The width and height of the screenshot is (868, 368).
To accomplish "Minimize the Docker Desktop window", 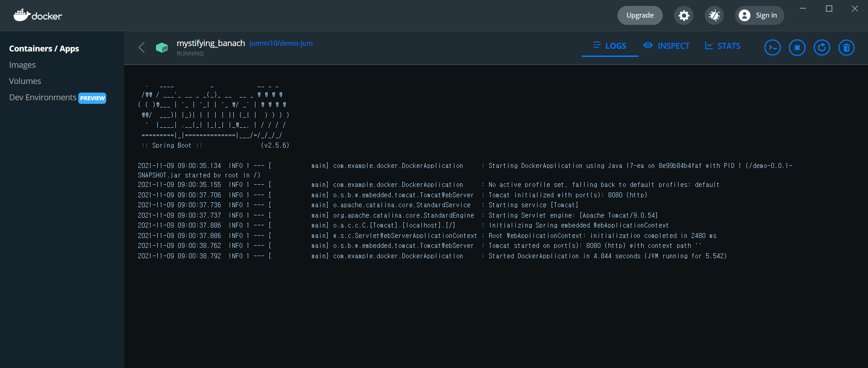I will [x=803, y=9].
